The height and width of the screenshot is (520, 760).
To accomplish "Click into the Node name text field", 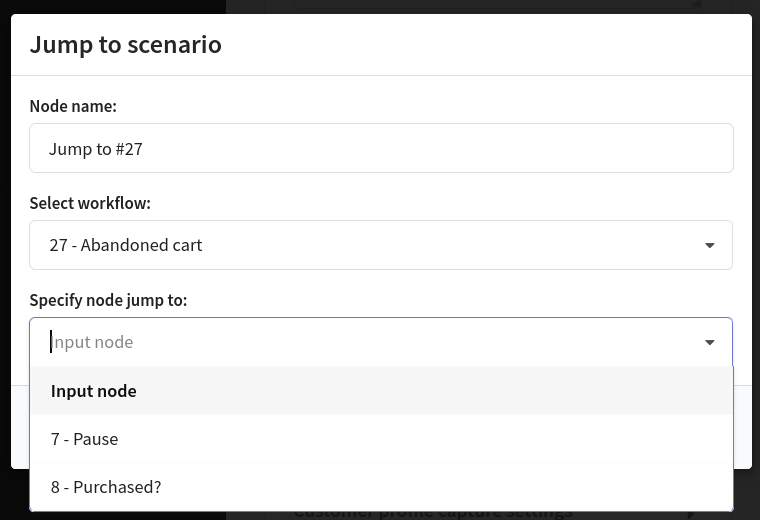I will tap(381, 148).
